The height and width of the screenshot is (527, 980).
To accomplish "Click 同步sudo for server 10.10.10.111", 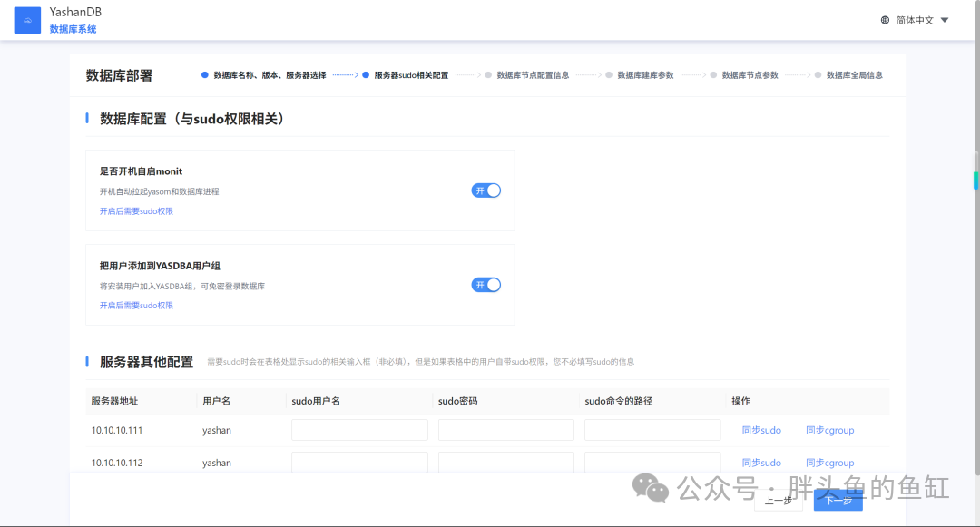I will tap(761, 430).
